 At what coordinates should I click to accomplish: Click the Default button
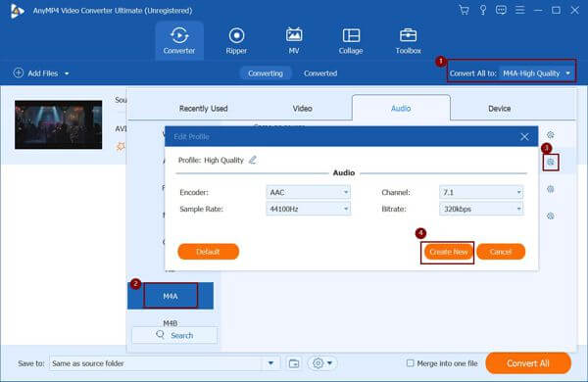[208, 252]
